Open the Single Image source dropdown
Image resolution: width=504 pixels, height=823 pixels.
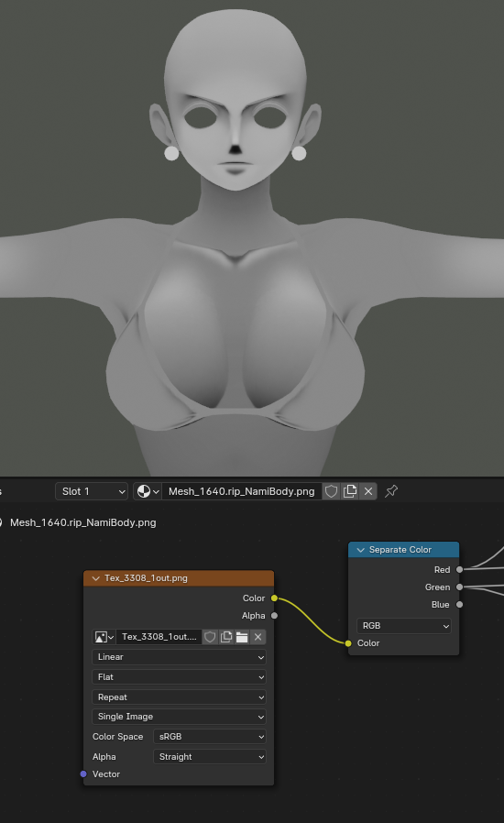[x=179, y=717]
